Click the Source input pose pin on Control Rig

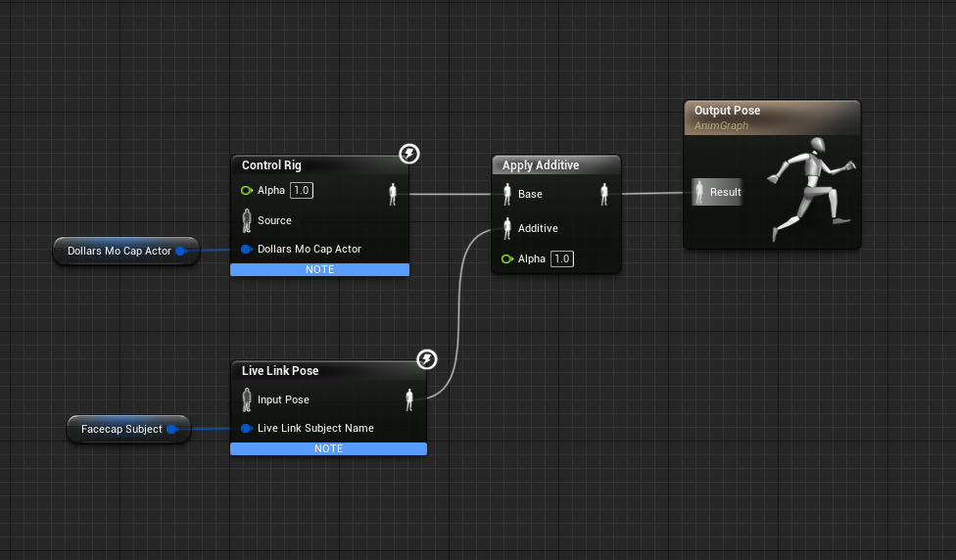247,220
